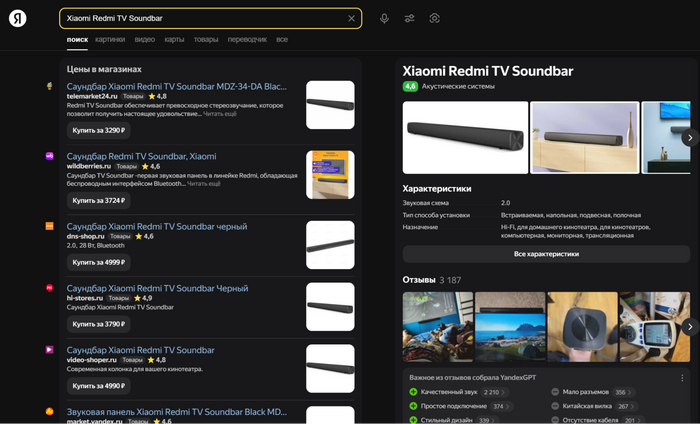The height and width of the screenshot is (424, 700).
Task: Expand 'Мало разъемов' review topic
Action: [593, 392]
